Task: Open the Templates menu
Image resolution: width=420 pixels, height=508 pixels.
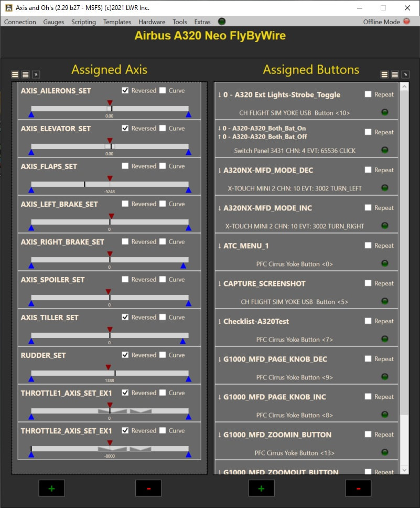Action: point(117,22)
